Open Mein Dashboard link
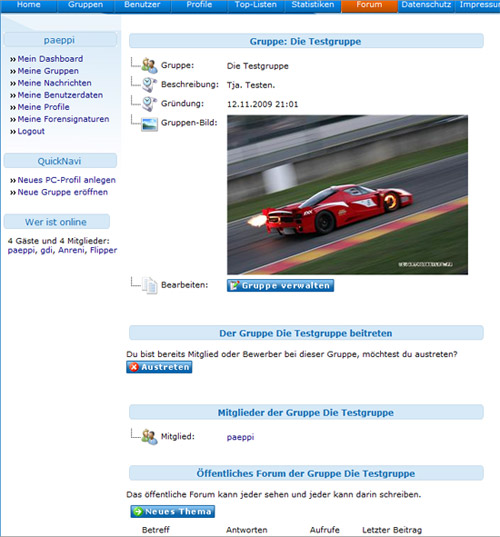This screenshot has height=537, width=500. point(50,59)
